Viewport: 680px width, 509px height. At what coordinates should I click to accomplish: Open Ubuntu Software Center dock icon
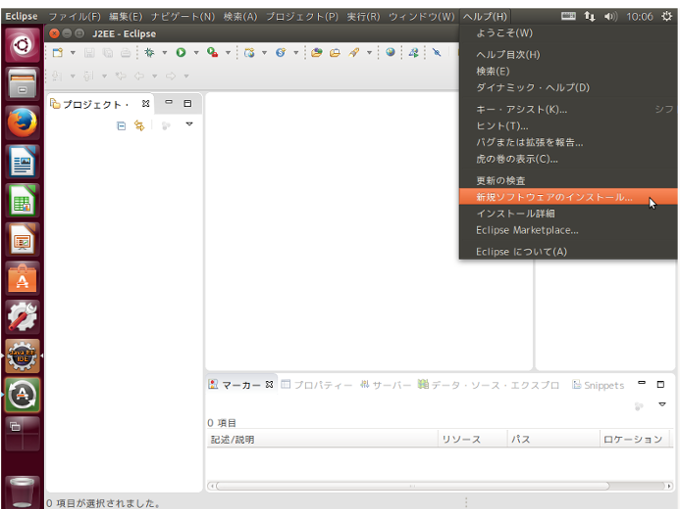pyautogui.click(x=22, y=278)
